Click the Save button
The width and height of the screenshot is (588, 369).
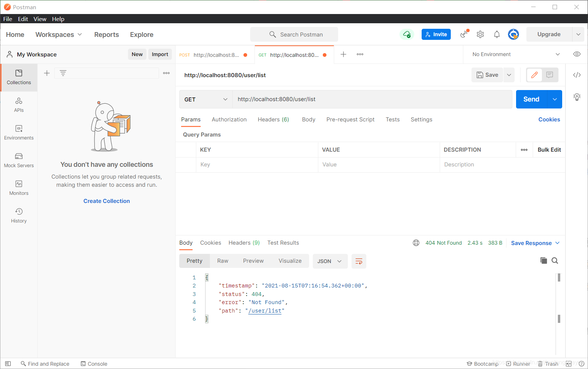487,75
